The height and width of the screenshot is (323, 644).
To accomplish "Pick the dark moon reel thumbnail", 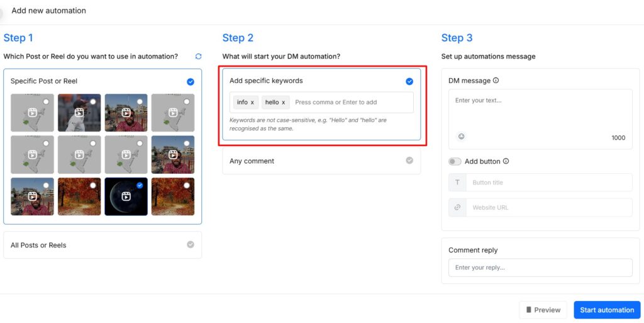I will click(x=126, y=196).
